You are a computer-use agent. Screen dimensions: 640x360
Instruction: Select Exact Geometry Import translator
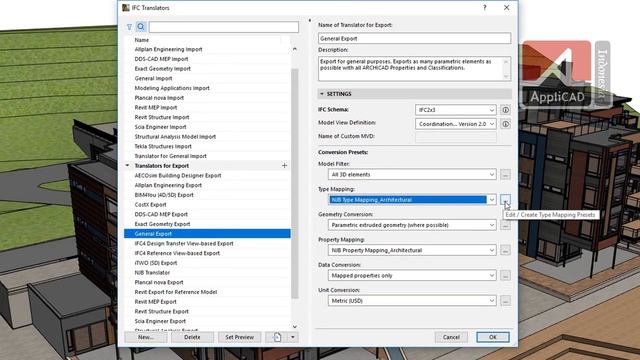pyautogui.click(x=207, y=69)
